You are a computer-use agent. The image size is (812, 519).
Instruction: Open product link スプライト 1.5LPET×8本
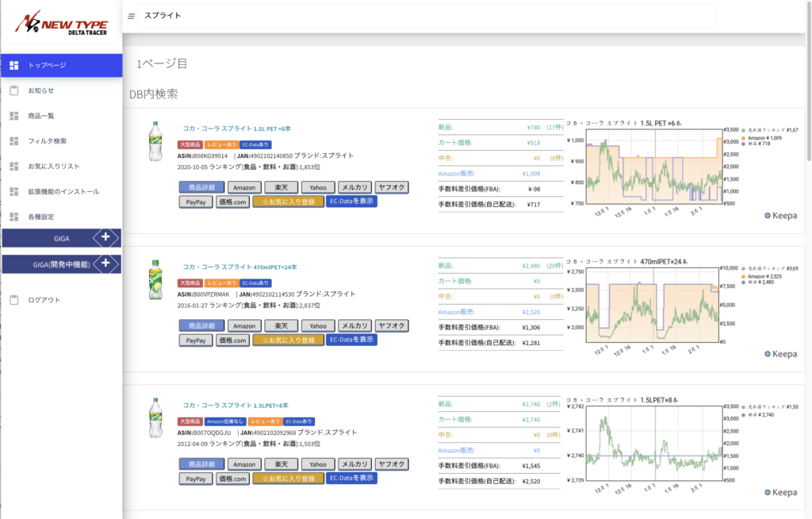[x=236, y=406]
